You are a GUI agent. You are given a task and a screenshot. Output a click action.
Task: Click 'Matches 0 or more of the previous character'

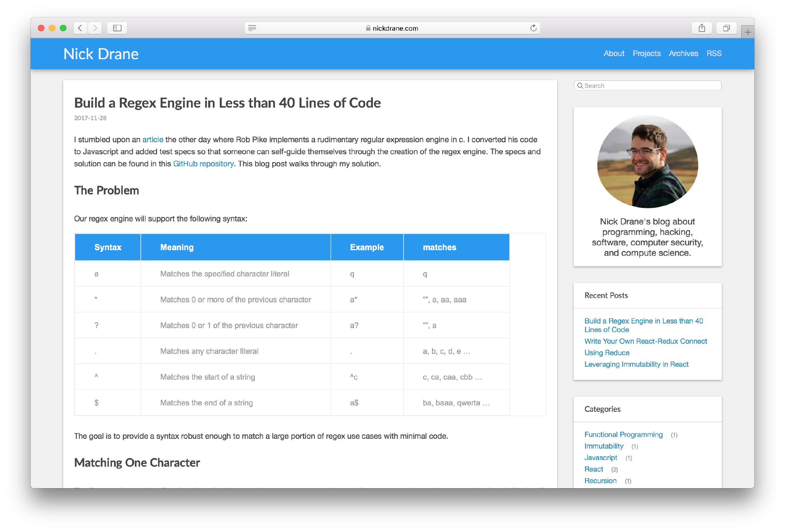(x=235, y=300)
